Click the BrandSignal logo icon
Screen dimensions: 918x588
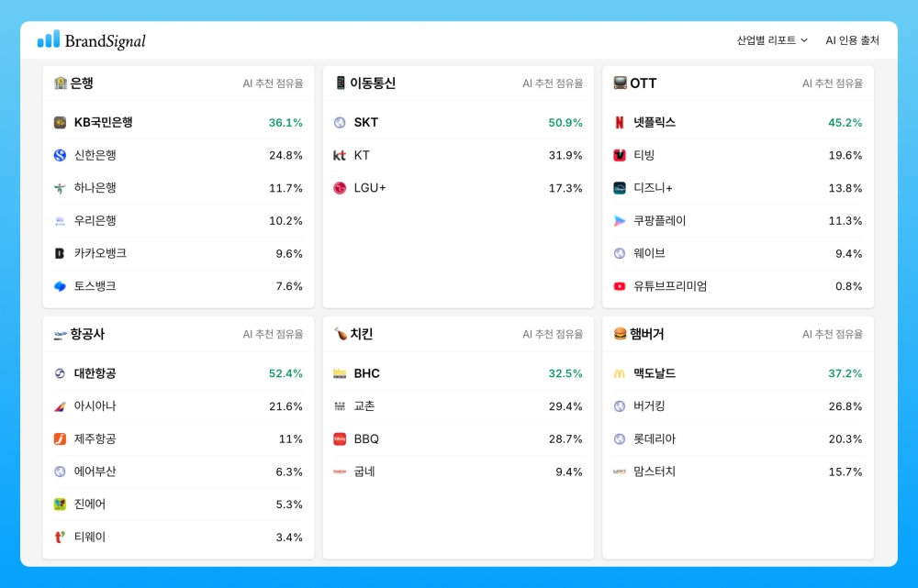click(49, 39)
